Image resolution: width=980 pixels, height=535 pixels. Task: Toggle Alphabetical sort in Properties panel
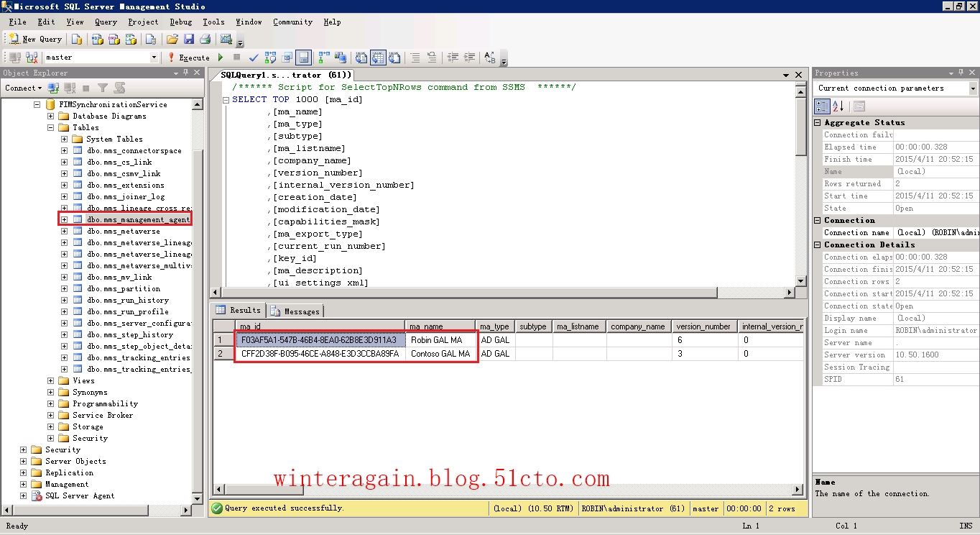[x=838, y=106]
